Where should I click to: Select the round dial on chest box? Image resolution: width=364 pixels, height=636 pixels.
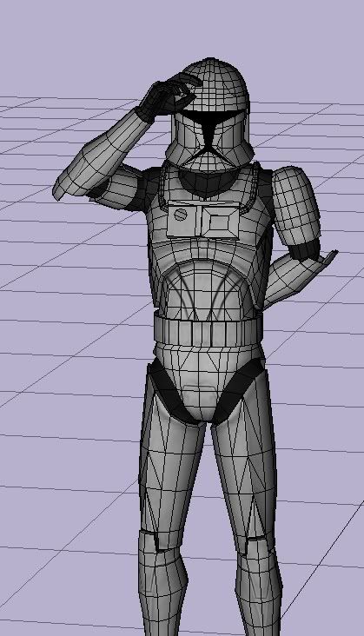pos(181,214)
